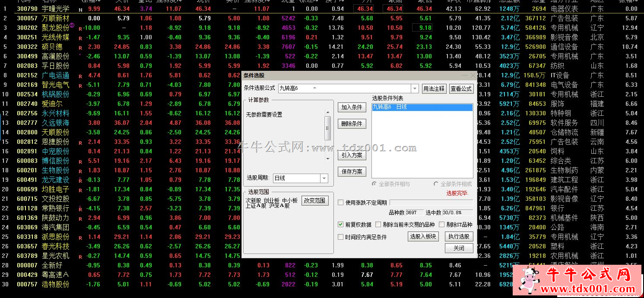
Task: Select stock 孚日股份 in the list
Action: pos(55,66)
